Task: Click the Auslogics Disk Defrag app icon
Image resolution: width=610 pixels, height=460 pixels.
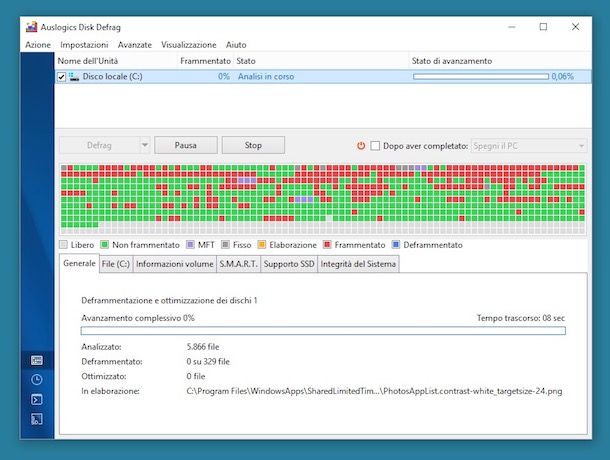Action: 31,27
